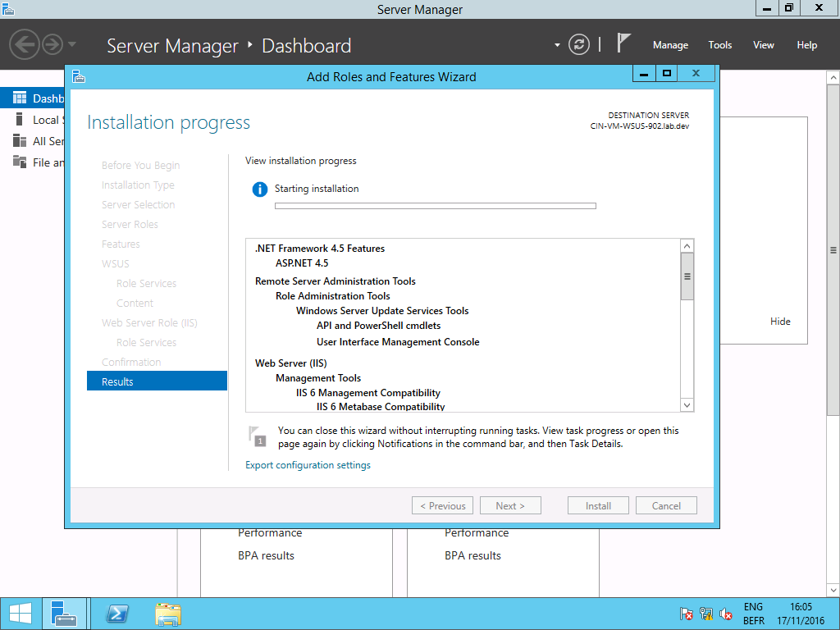840x630 pixels.
Task: Click the muted speaker tray icon
Action: click(726, 614)
